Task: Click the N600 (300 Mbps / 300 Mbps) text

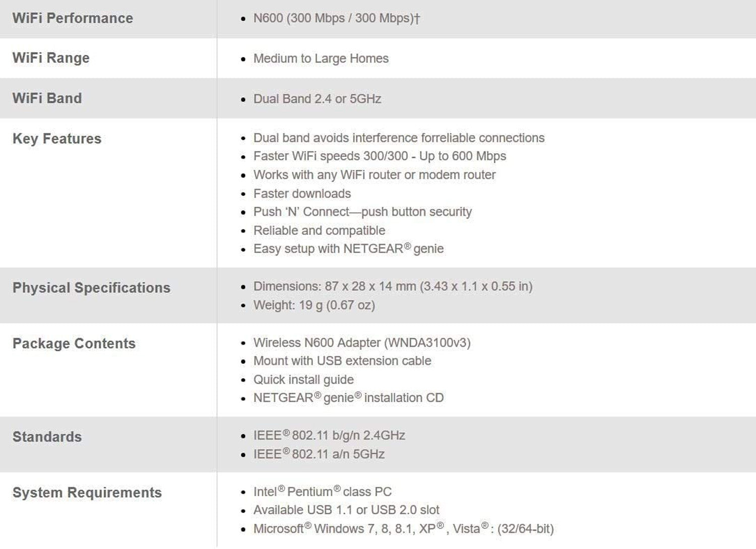Action: (x=336, y=18)
